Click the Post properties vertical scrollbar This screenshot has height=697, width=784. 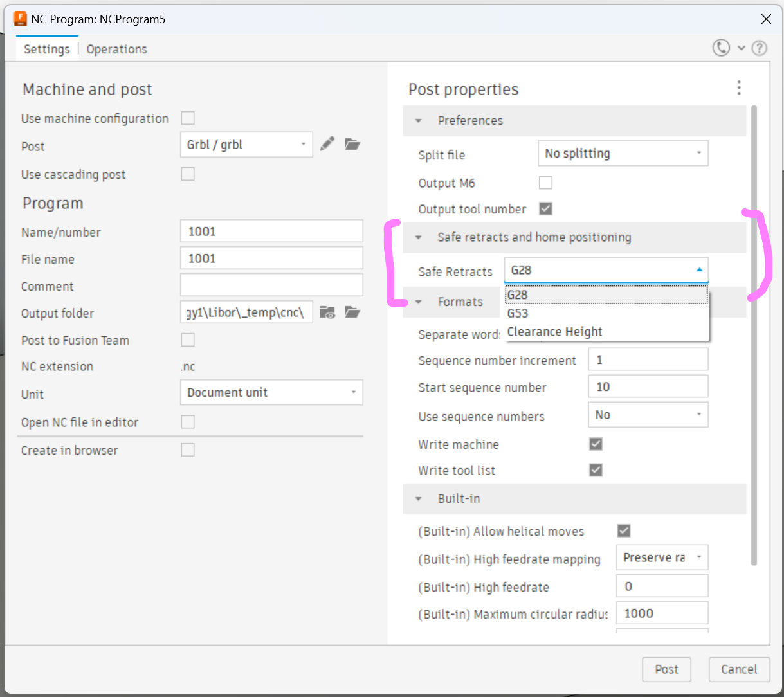coord(754,334)
